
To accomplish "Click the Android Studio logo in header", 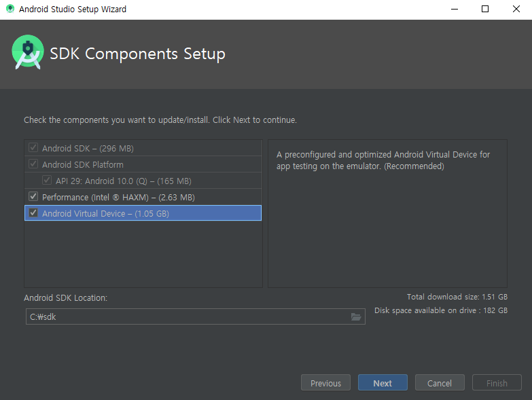I will tap(28, 52).
